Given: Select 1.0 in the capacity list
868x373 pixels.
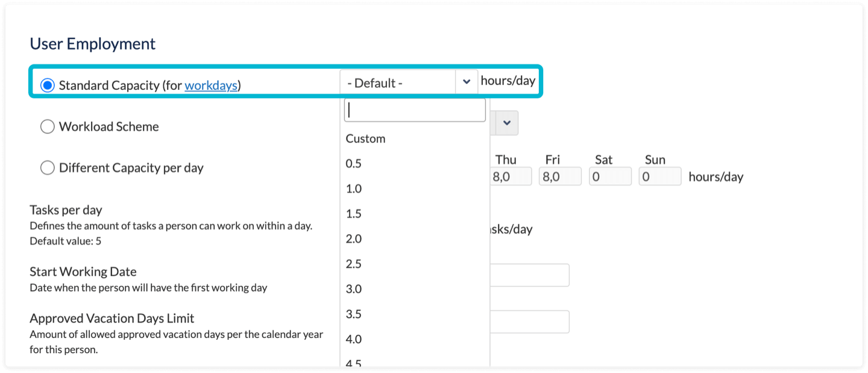Looking at the screenshot, I should point(354,189).
